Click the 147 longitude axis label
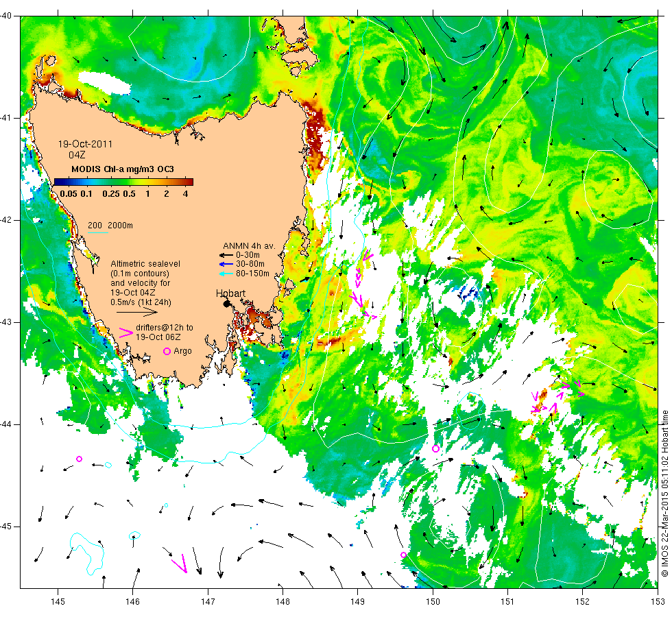The height and width of the screenshot is (617, 672). [x=208, y=602]
